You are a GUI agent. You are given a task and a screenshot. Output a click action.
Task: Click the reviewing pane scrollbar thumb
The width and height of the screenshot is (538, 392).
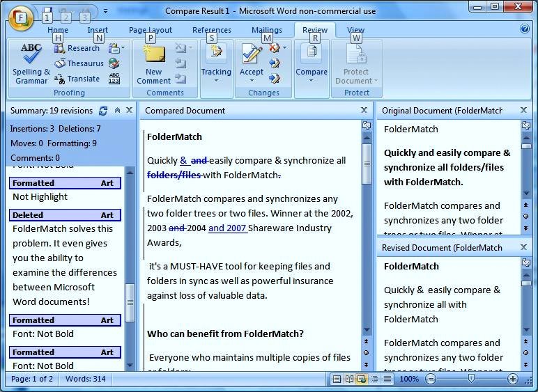(x=130, y=303)
